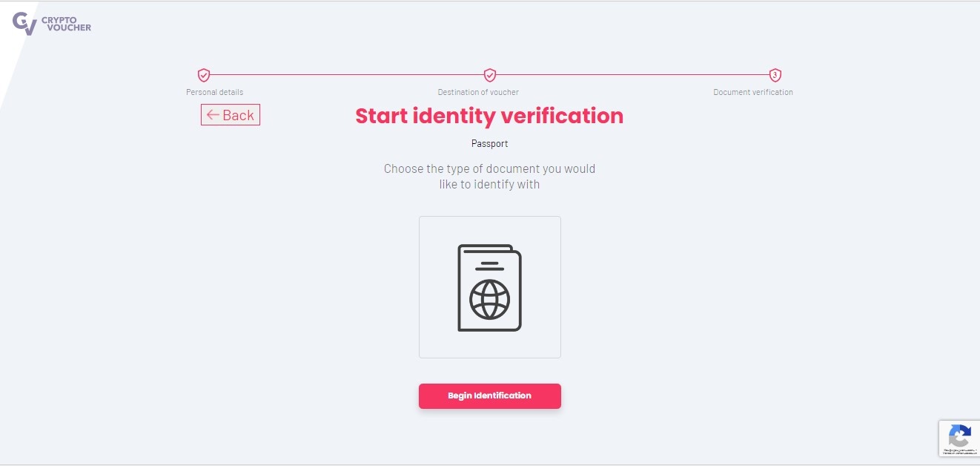Click the Passport label under the heading

click(490, 144)
